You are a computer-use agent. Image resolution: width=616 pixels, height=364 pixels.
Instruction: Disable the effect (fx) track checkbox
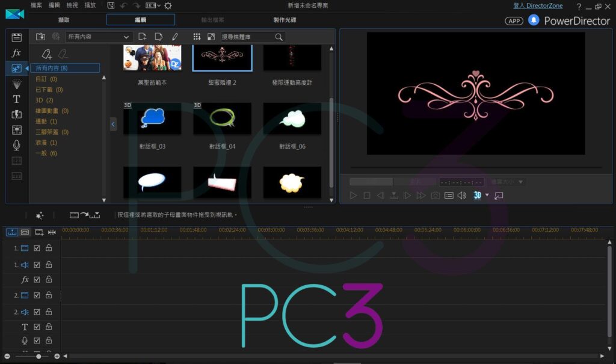[x=37, y=279]
